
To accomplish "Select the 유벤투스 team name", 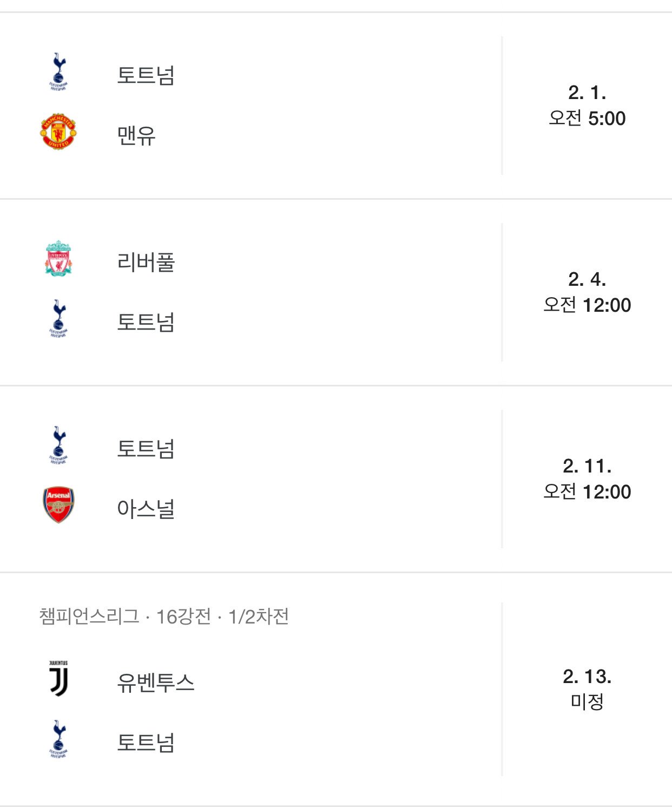I will pos(156,683).
